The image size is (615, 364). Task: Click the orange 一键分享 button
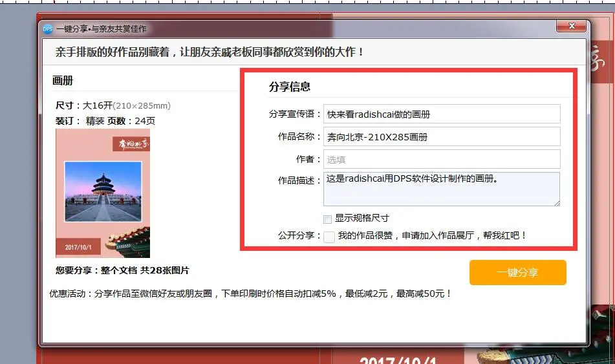(x=518, y=272)
